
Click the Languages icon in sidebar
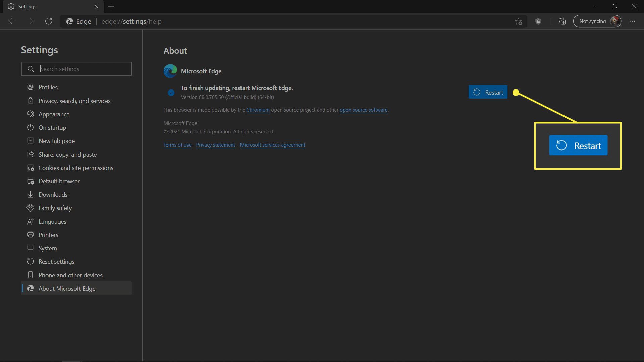30,221
